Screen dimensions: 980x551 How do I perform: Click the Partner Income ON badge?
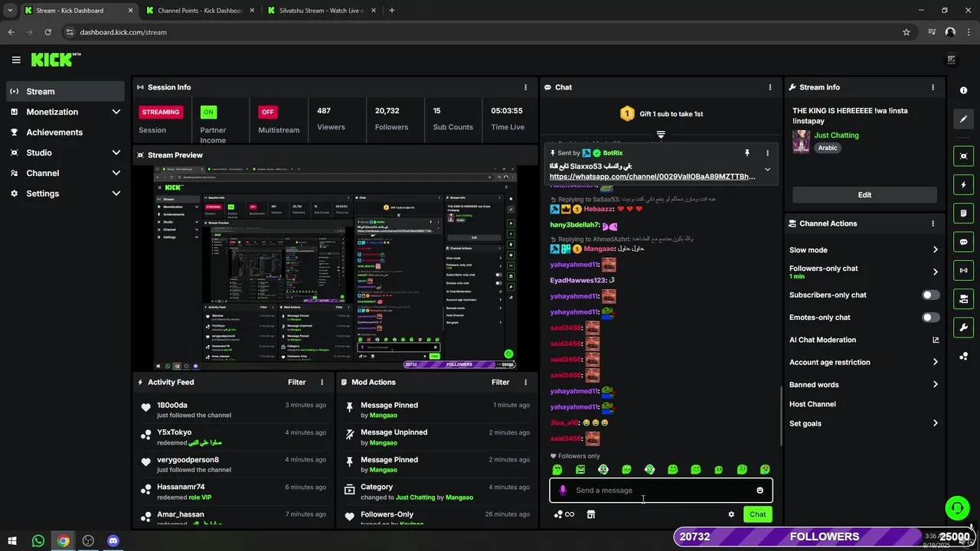pyautogui.click(x=208, y=112)
